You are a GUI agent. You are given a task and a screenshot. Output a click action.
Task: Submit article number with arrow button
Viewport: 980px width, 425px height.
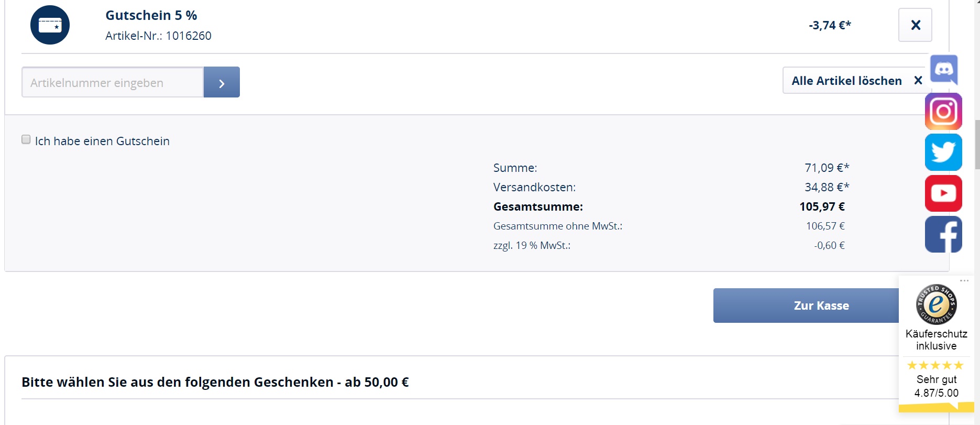pos(222,82)
